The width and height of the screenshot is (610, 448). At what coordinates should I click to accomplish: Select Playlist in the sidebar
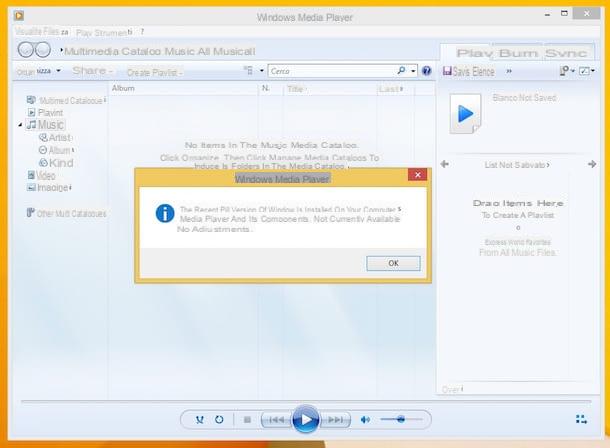[46, 112]
